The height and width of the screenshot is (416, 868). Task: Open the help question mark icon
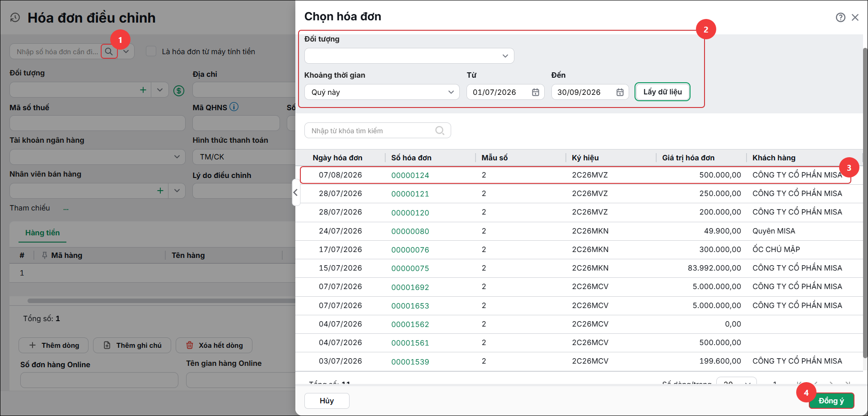[840, 17]
